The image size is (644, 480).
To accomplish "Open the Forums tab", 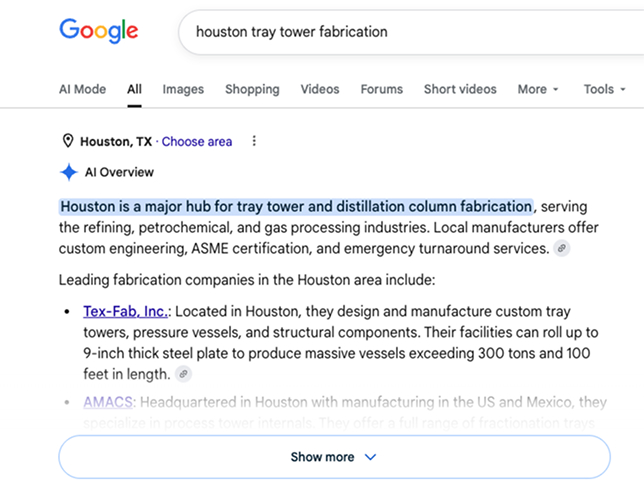I will tap(382, 89).
